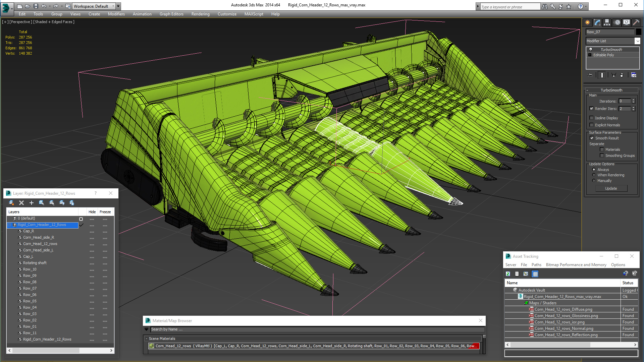Click the Open File folder icon
The width and height of the screenshot is (644, 362).
28,6
